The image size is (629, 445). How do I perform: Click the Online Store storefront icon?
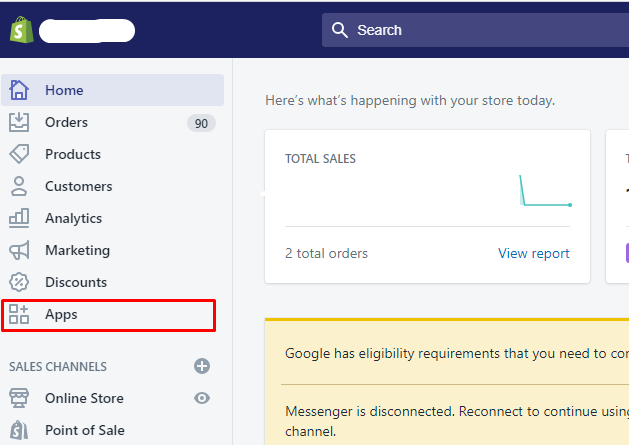tap(19, 398)
